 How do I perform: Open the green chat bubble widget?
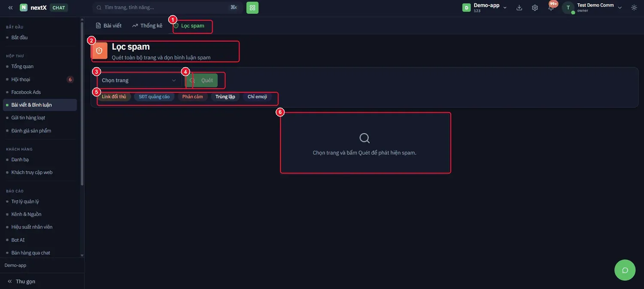pos(625,270)
